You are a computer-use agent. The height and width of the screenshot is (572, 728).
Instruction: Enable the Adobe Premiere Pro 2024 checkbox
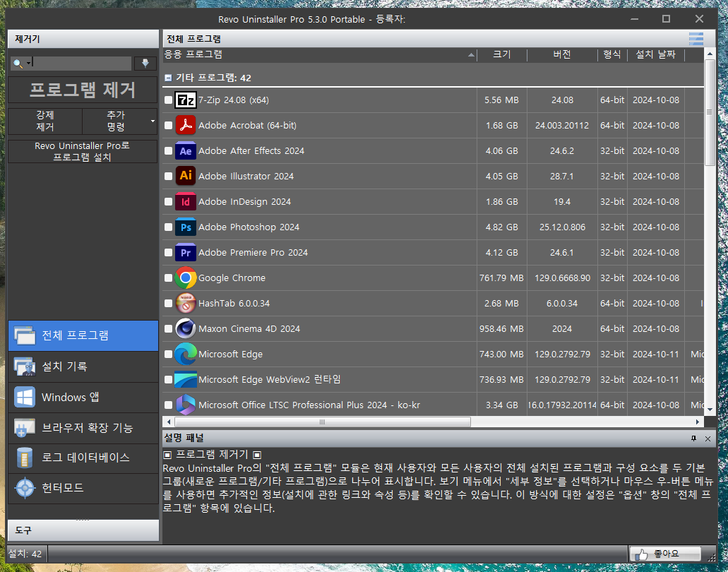point(169,253)
